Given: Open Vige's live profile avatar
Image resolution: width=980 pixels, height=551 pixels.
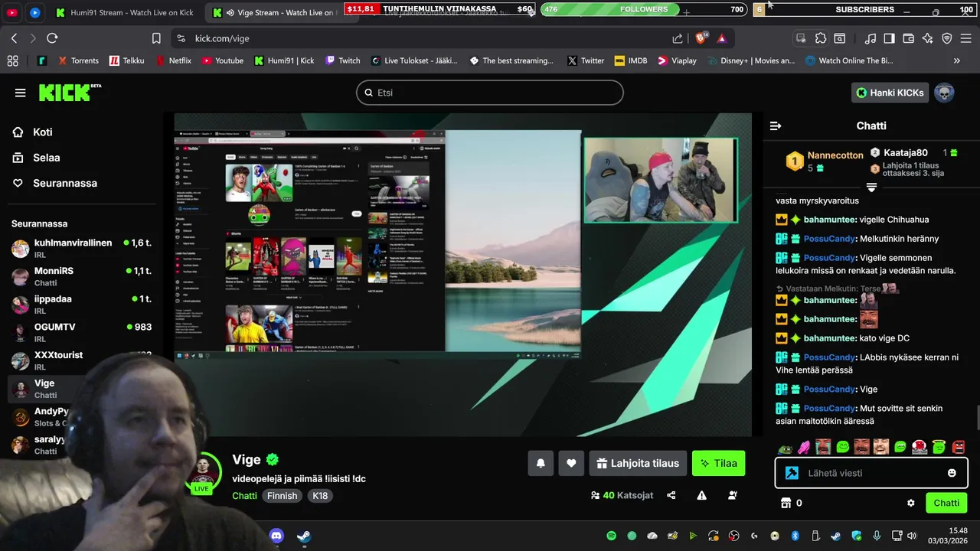Looking at the screenshot, I should click(x=201, y=472).
